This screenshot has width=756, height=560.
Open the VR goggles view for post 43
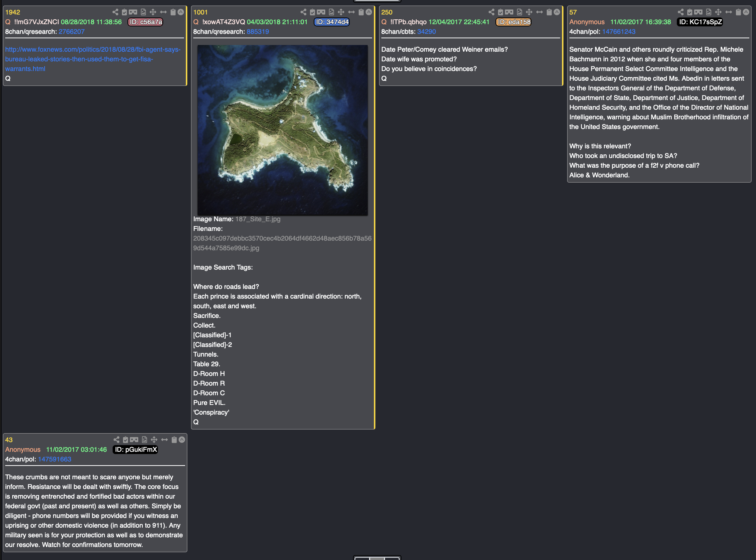coord(134,440)
